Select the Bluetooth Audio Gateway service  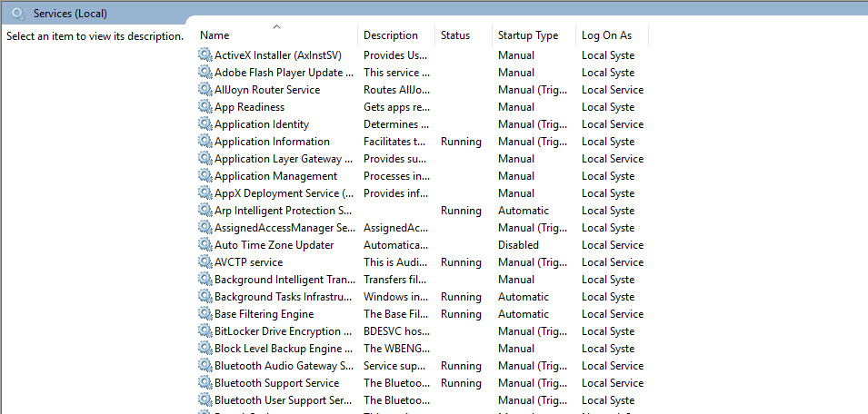coord(284,366)
